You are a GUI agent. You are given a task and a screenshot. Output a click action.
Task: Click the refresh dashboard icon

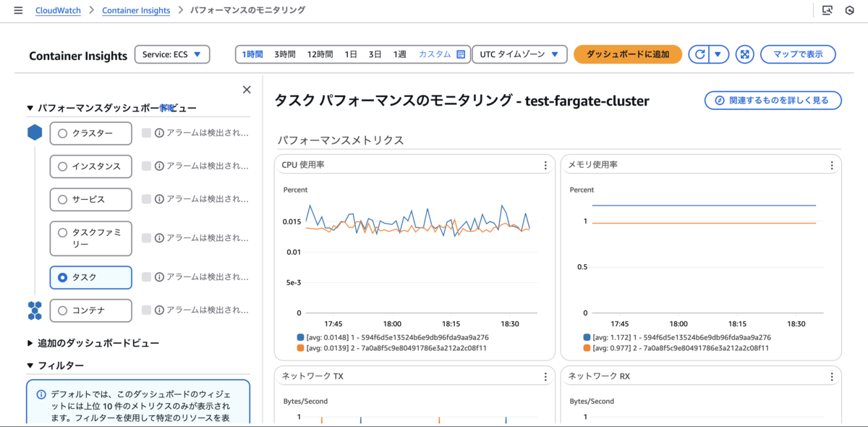tap(699, 54)
